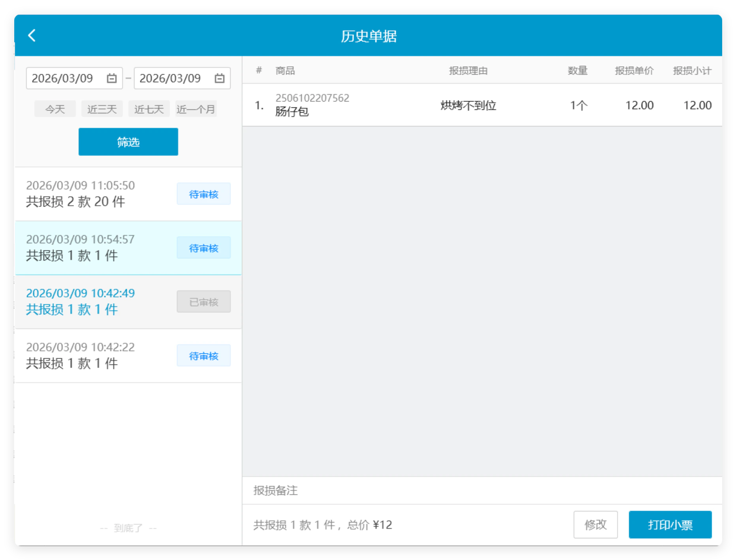
Task: Click the 修改 edit button
Action: [595, 524]
